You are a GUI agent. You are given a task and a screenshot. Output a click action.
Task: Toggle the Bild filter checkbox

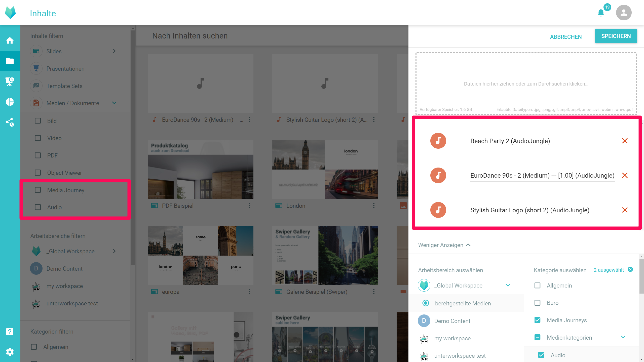click(38, 121)
